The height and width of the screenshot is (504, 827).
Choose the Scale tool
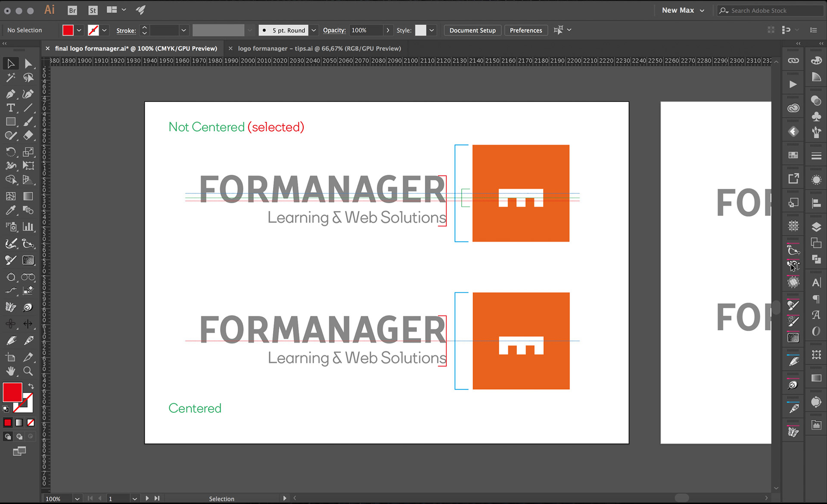click(x=28, y=152)
